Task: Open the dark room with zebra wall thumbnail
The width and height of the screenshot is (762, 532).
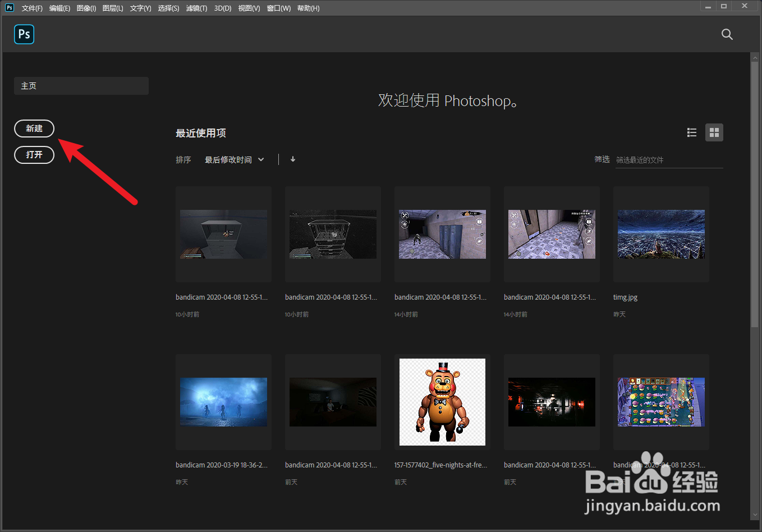Action: 333,402
